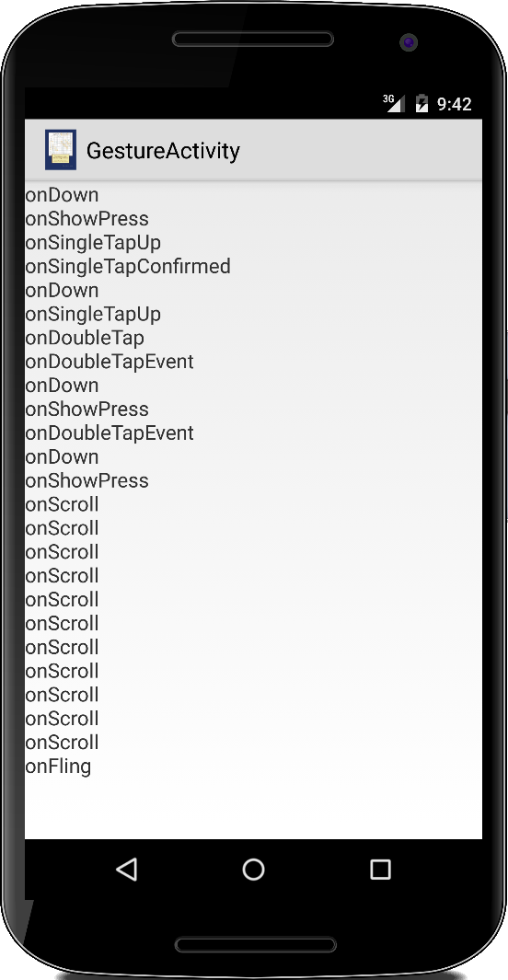Click empty area below onFling text
This screenshot has height=980, width=508.
coord(253,810)
